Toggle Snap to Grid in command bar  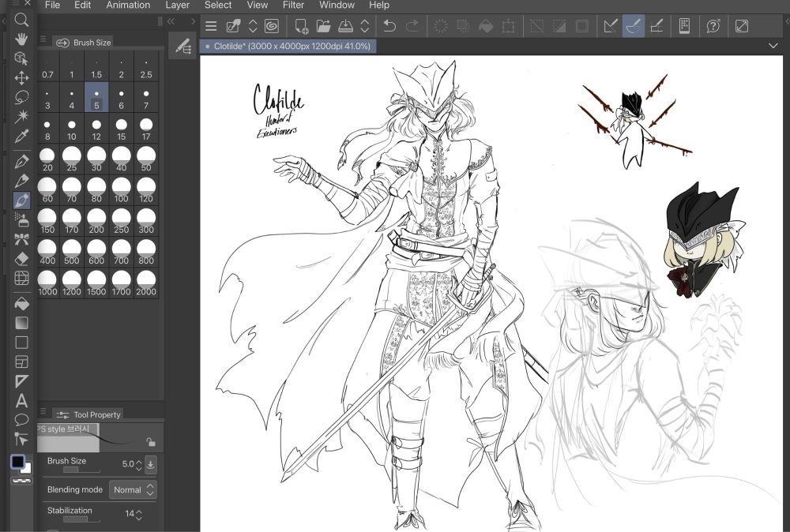click(x=656, y=26)
